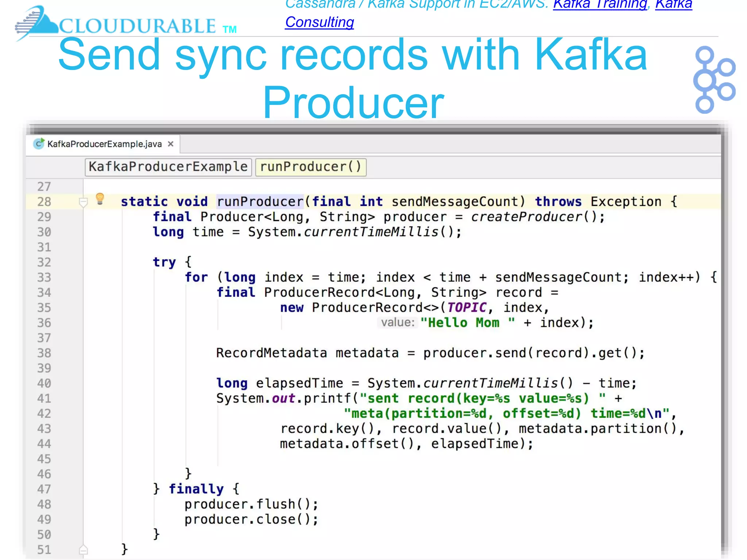
Task: Click the runProducer() breadcrumb
Action: [310, 167]
